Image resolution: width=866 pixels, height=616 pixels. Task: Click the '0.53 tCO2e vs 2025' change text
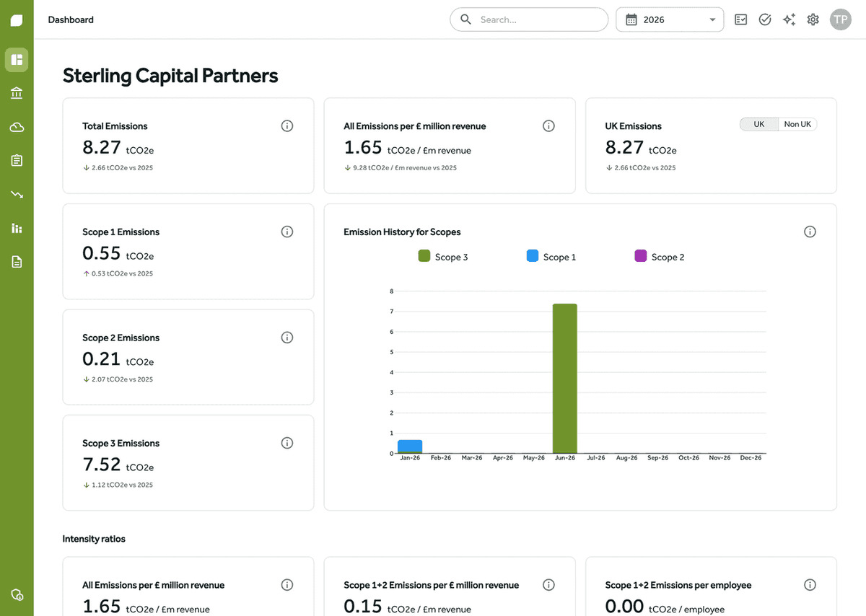(x=122, y=273)
